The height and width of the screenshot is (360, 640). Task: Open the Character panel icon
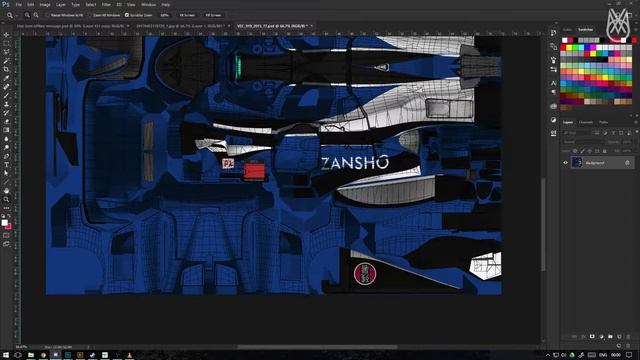click(x=553, y=83)
